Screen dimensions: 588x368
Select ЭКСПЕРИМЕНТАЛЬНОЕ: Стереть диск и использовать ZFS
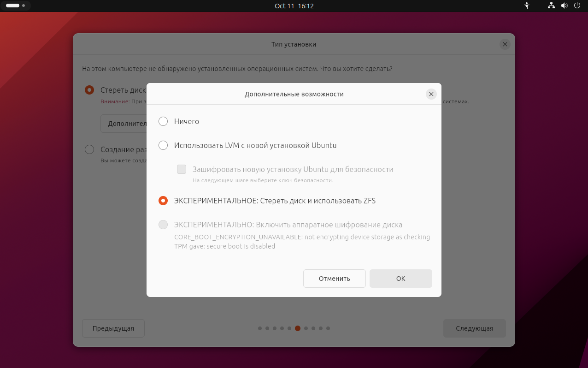coord(163,201)
